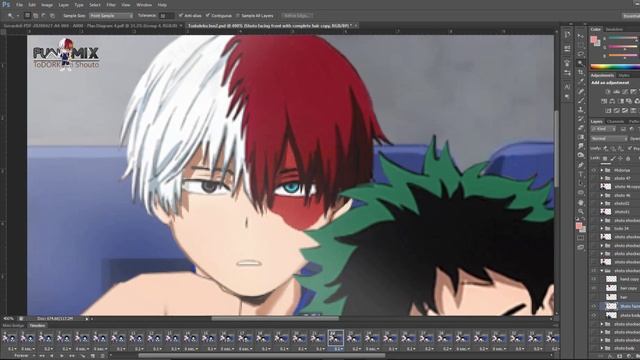Open the Character panel icon
This screenshot has width=640, height=360.
567,87
